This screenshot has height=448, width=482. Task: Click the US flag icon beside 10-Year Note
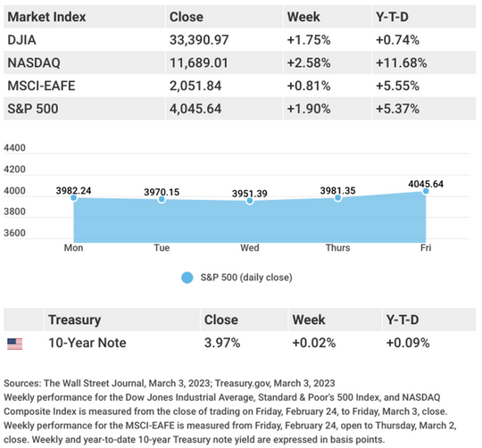15,344
